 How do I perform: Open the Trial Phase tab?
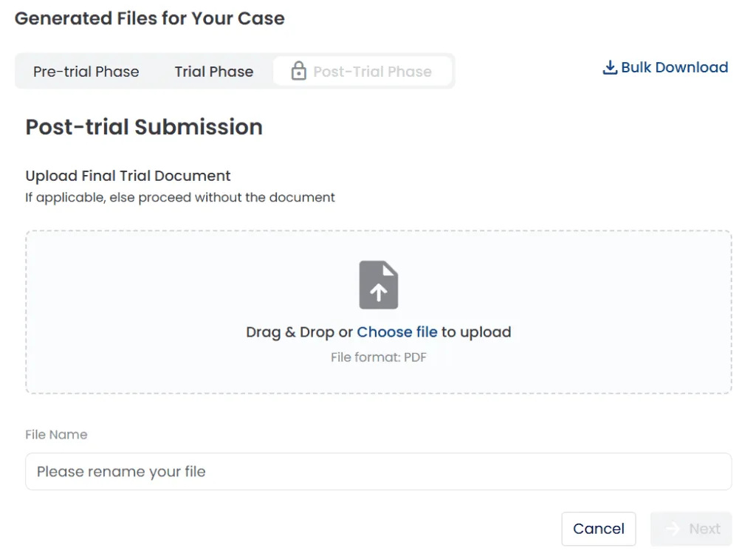[x=213, y=72]
